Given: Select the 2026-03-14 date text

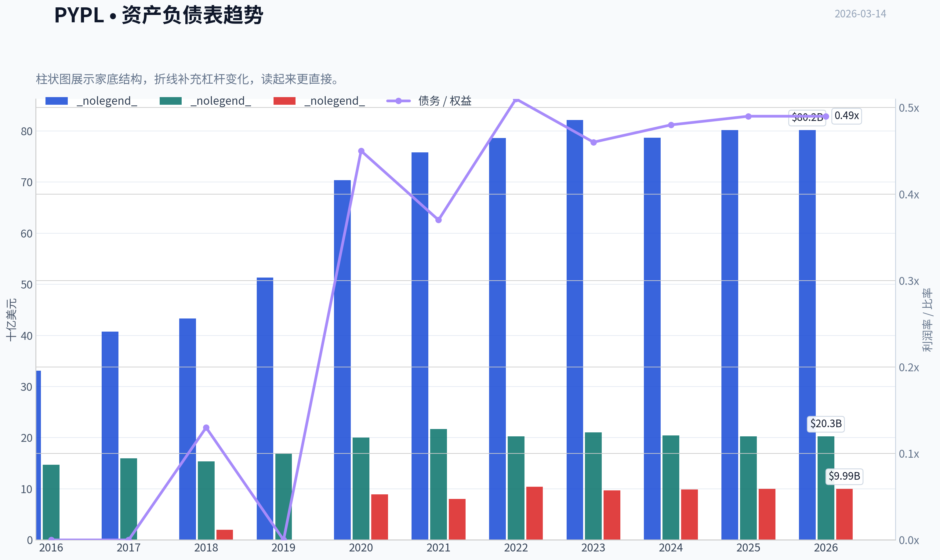Looking at the screenshot, I should pos(860,13).
